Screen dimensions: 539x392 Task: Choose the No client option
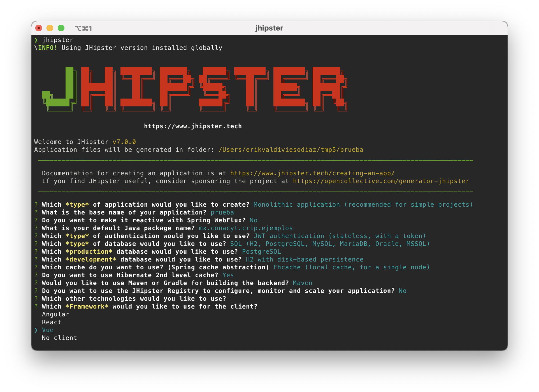59,338
